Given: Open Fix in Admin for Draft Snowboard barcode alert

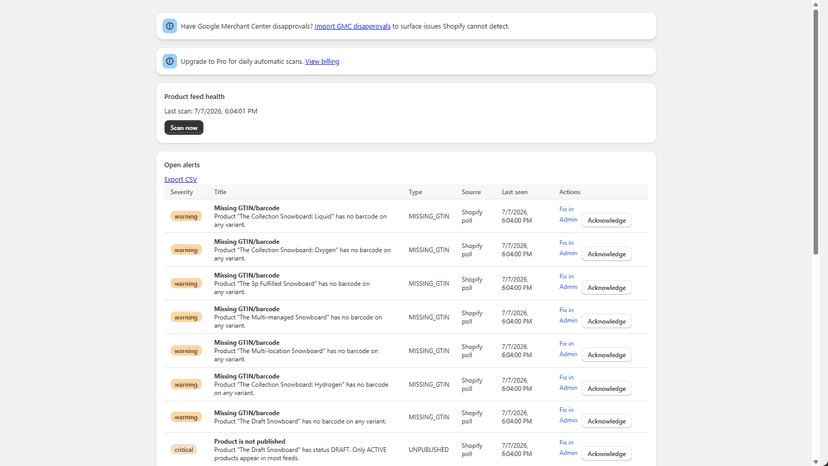Looking at the screenshot, I should [568, 415].
